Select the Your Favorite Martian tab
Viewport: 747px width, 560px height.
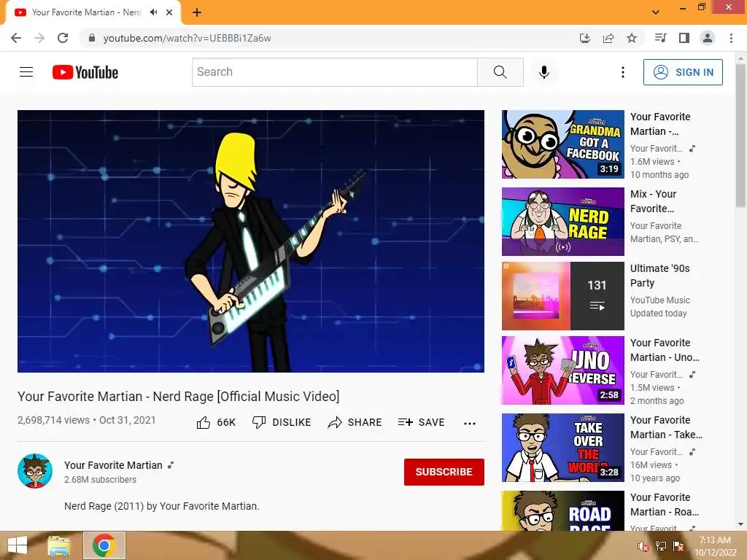pyautogui.click(x=86, y=12)
